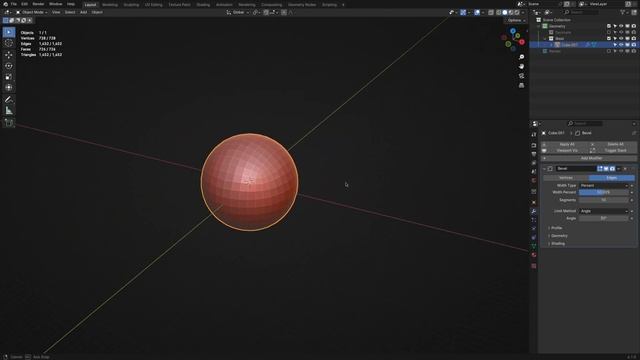Screen dimensions: 640x360
Task: Select the Transform tool
Action: [9, 87]
